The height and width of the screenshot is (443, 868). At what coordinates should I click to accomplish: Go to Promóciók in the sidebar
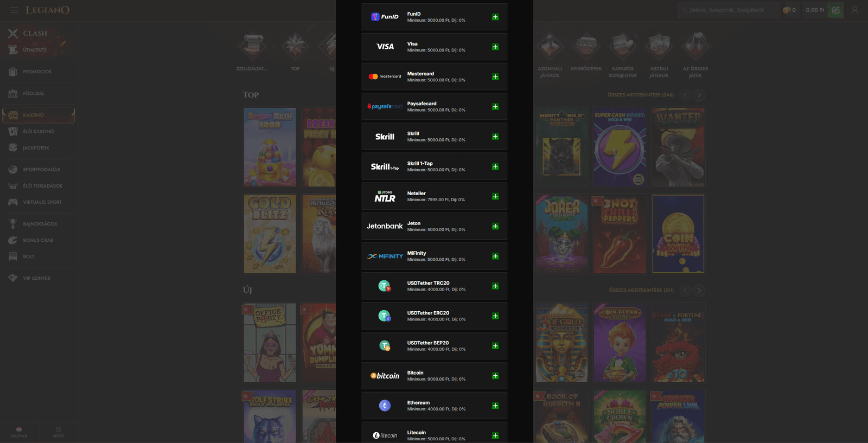point(39,72)
